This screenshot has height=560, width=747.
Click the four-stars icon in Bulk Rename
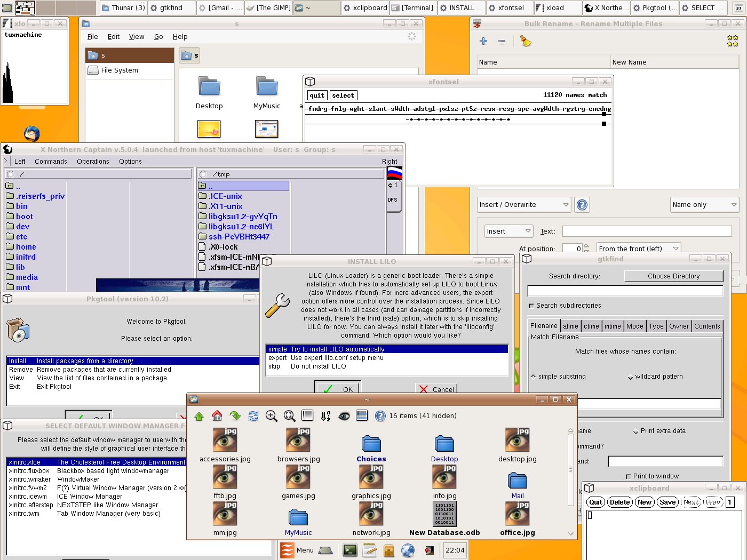[x=733, y=41]
